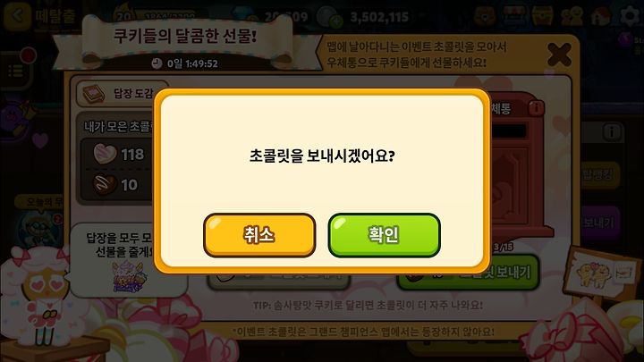Screen dimensions: 644x362
Task: Open the home house icon
Action: [601, 16]
